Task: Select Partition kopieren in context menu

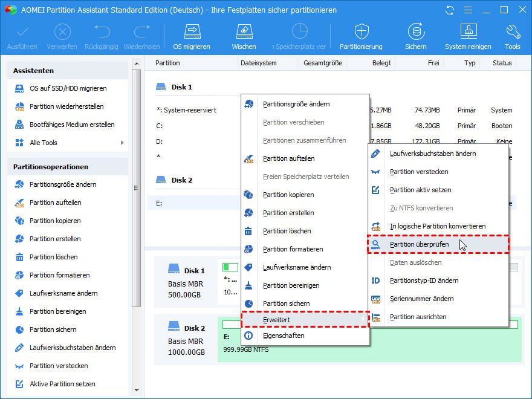Action: [305, 195]
